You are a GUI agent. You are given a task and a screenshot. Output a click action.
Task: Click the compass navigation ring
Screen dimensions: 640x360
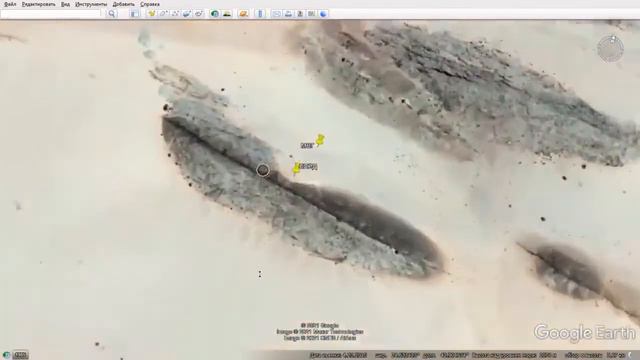(x=611, y=49)
